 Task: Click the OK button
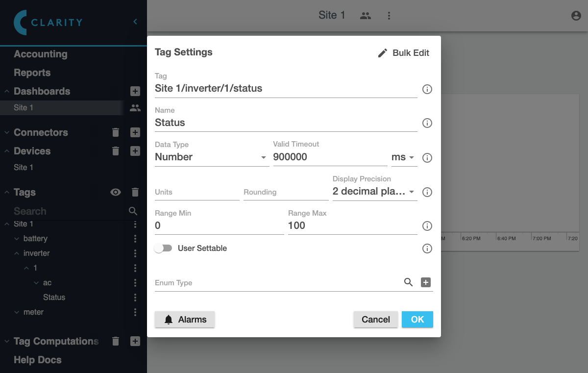(417, 320)
